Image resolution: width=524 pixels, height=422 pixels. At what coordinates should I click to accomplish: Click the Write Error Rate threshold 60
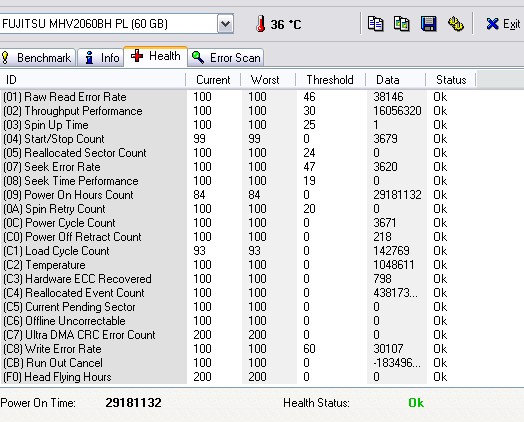click(309, 349)
